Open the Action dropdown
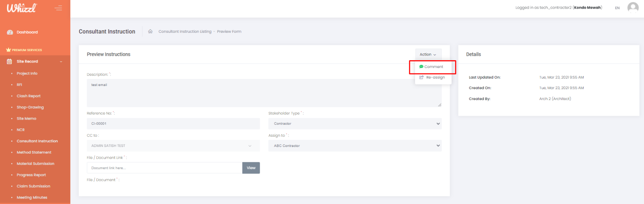Screen dimensions: 644x204 (428, 55)
